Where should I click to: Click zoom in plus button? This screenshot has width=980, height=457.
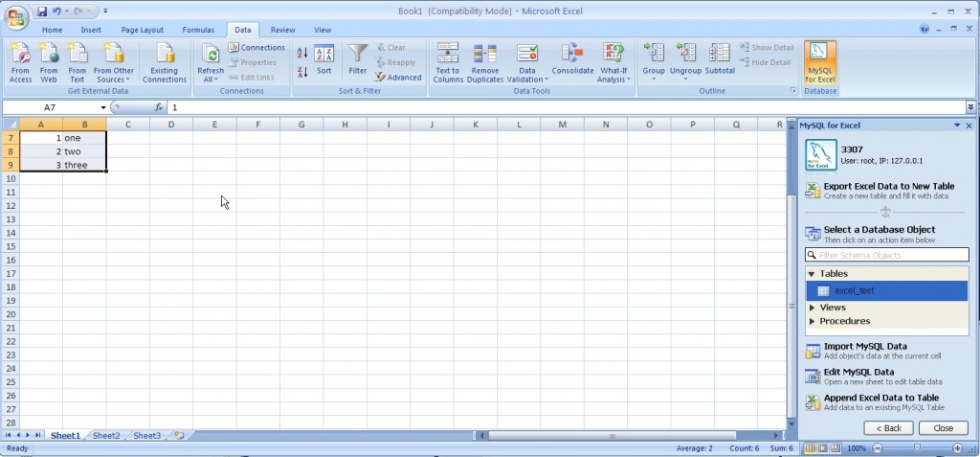[957, 448]
